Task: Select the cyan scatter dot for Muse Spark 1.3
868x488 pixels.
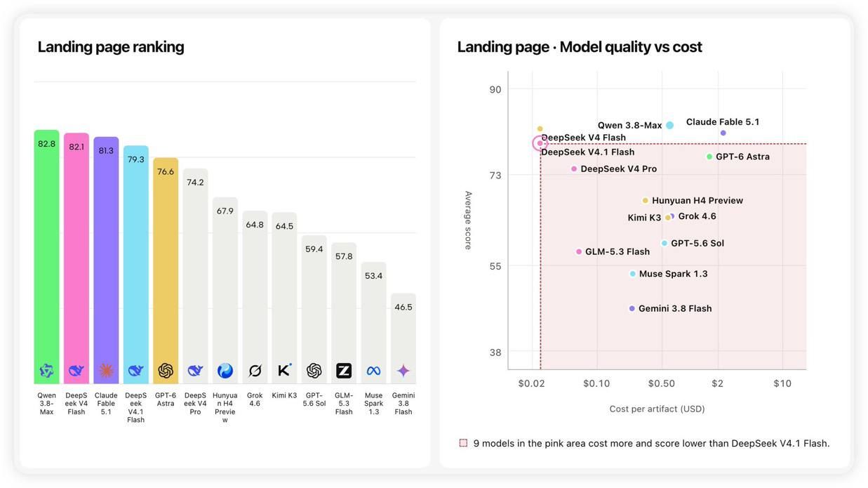Action: [x=633, y=274]
